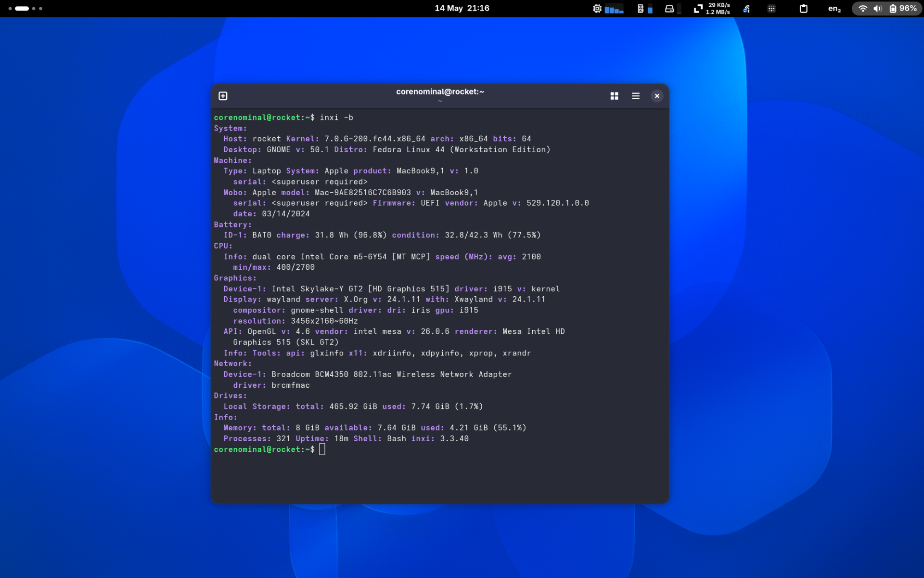Click the 'inxi -b' command text

(336, 118)
